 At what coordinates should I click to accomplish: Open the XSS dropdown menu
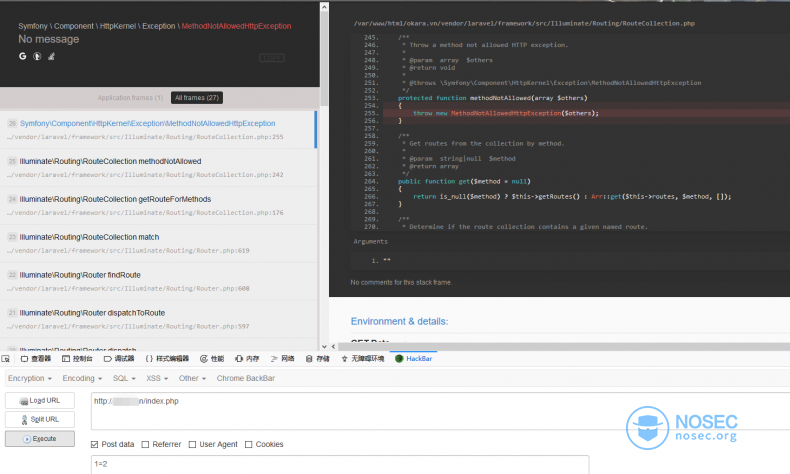point(157,378)
